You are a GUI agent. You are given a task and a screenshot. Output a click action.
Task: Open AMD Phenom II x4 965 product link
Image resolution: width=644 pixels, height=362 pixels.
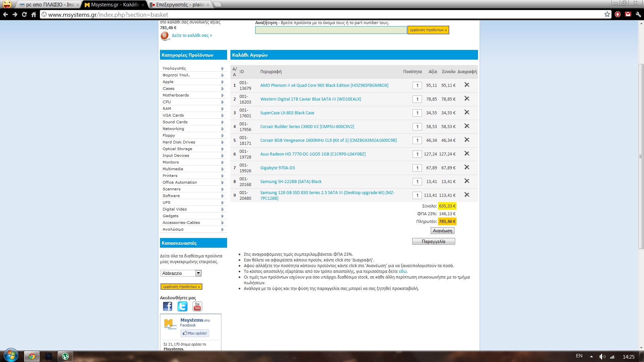pos(324,85)
